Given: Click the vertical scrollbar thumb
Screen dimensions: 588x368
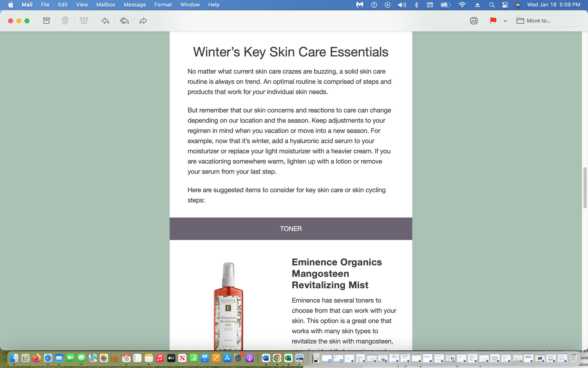Looking at the screenshot, I should click(585, 188).
